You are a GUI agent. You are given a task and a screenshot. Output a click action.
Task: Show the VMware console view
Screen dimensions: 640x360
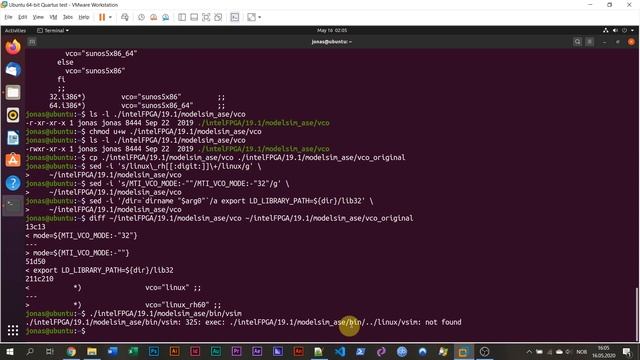235,17
